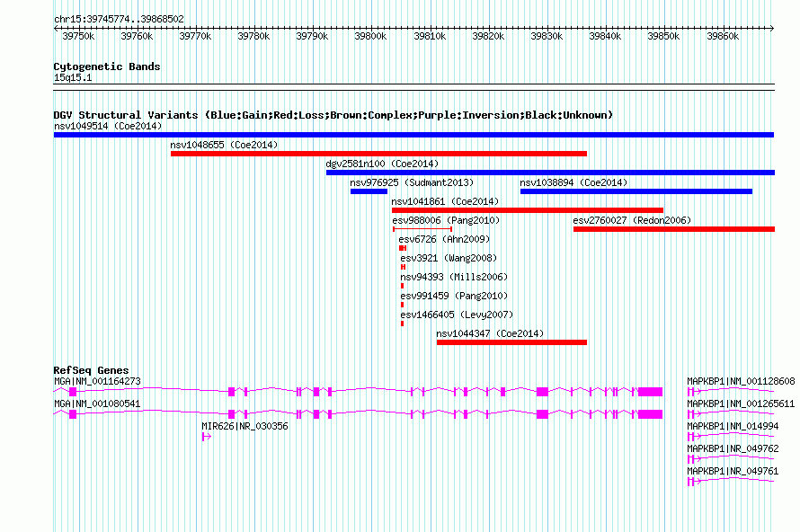Click the 15q15.1 band label
The width and height of the screenshot is (800, 532).
73,77
